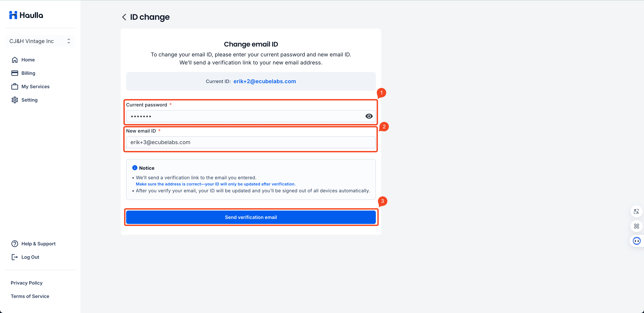The height and width of the screenshot is (313, 644).
Task: Go back using the ID change chevron
Action: tap(124, 17)
